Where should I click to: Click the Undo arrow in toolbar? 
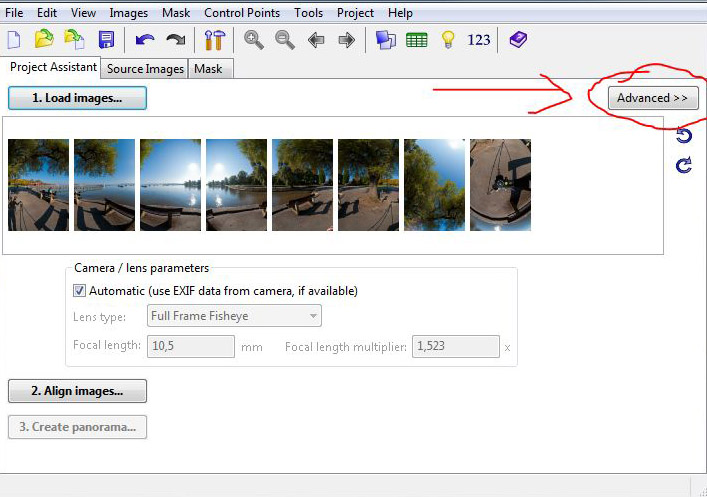click(x=145, y=40)
